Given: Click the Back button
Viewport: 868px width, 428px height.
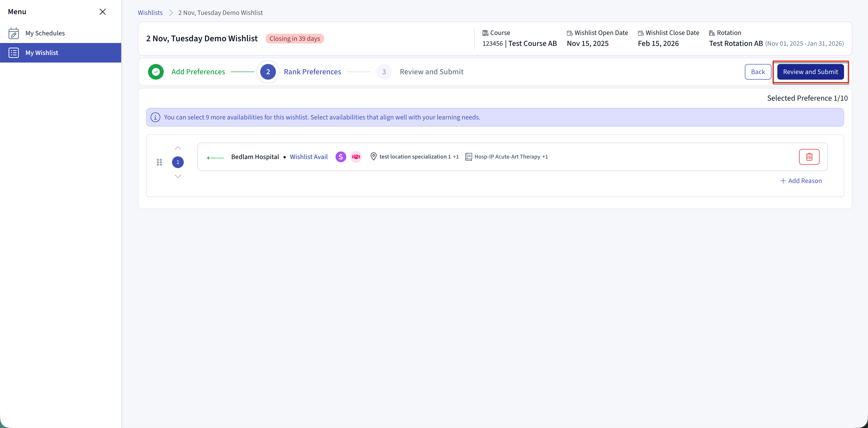Looking at the screenshot, I should point(758,72).
